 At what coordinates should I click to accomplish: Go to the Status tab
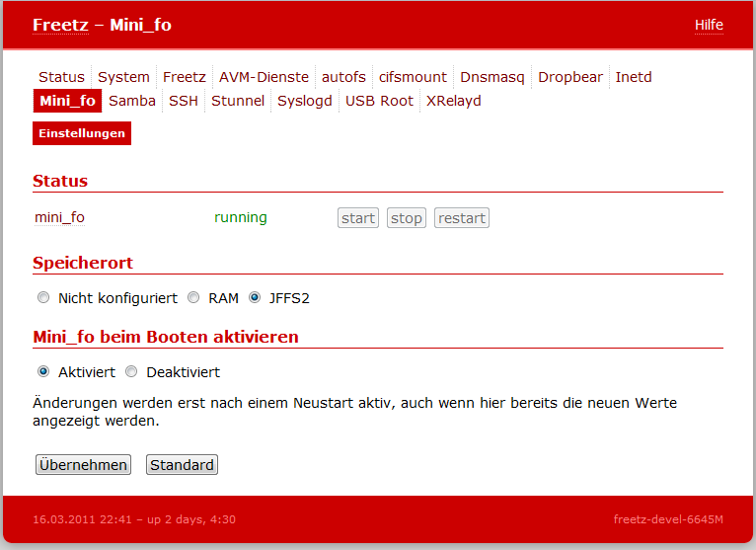click(x=61, y=77)
